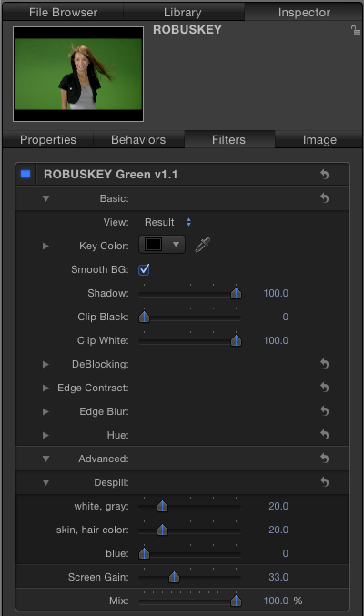The height and width of the screenshot is (616, 364).
Task: Toggle the ROBUSKEY Green filter on/off
Action: 25,174
